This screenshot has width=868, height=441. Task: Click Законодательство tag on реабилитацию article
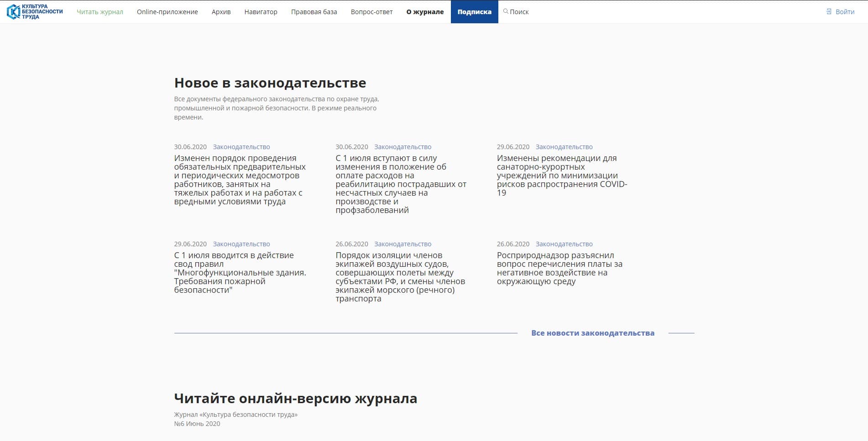403,147
